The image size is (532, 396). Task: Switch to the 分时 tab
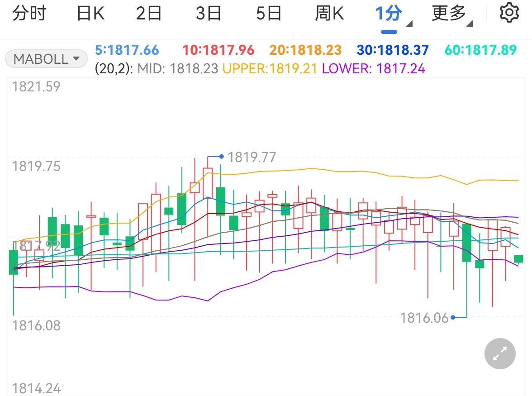29,14
